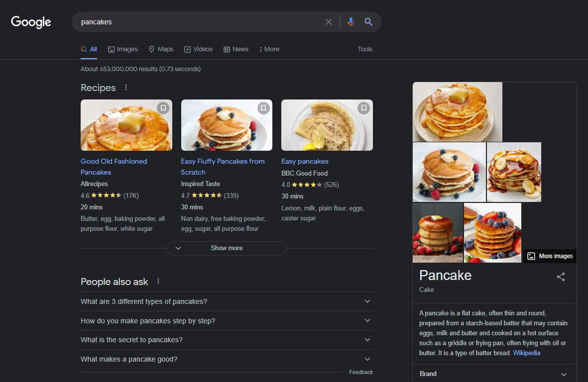Expand 'How do you make pancakes step by step?'

(x=227, y=321)
